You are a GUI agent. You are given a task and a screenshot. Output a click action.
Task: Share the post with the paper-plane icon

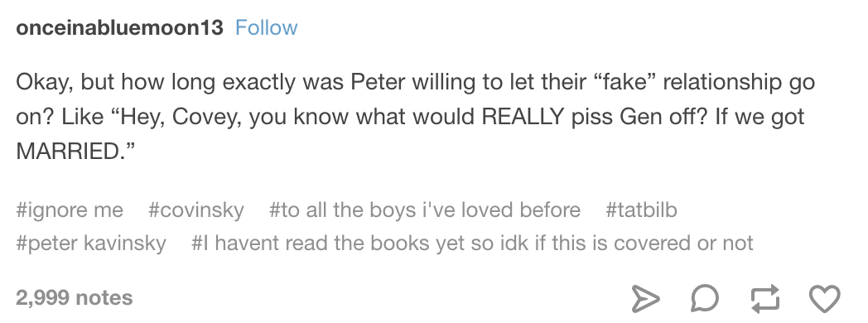[645, 299]
